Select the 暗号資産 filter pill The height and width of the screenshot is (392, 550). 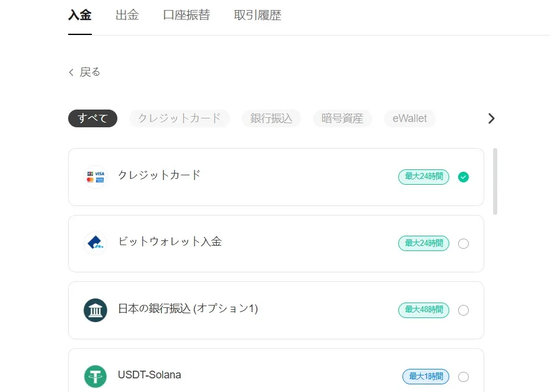[343, 118]
